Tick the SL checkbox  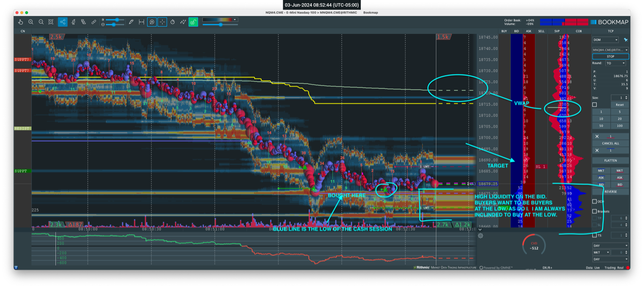pyautogui.click(x=594, y=225)
